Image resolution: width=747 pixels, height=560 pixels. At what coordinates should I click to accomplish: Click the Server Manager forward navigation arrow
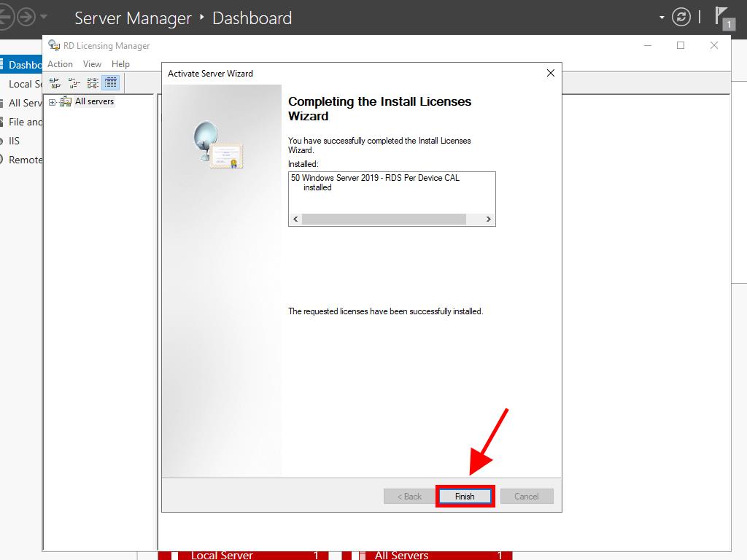[x=26, y=17]
